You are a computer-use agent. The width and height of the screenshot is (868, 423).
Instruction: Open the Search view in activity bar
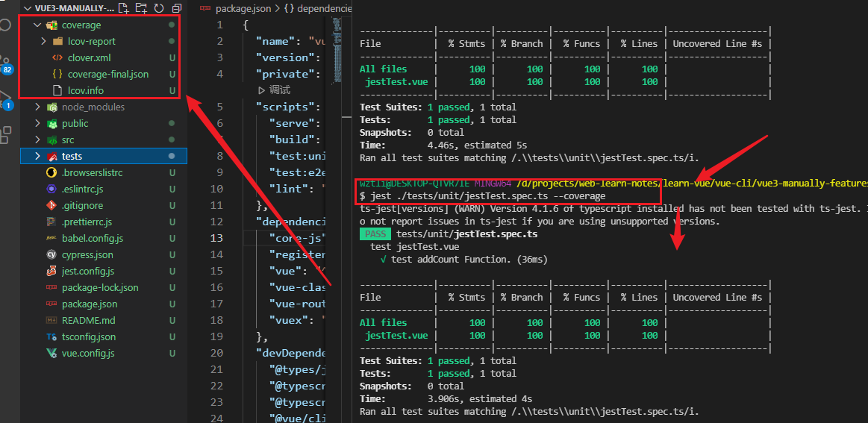tap(5, 25)
